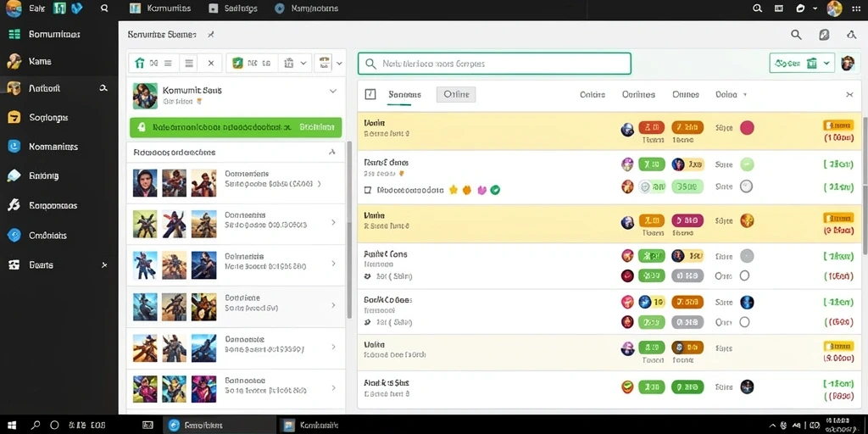Select the first tab with green underline
Viewport: 868px width, 434px height.
[x=404, y=95]
